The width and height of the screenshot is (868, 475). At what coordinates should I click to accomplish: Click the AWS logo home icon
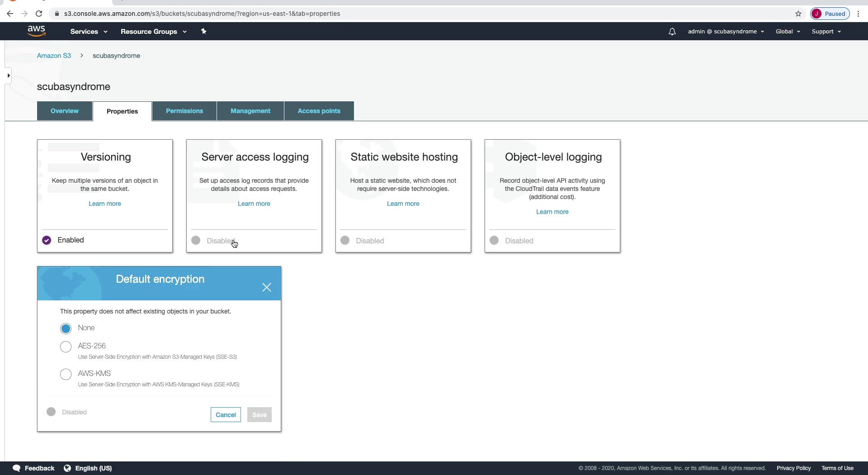point(36,31)
